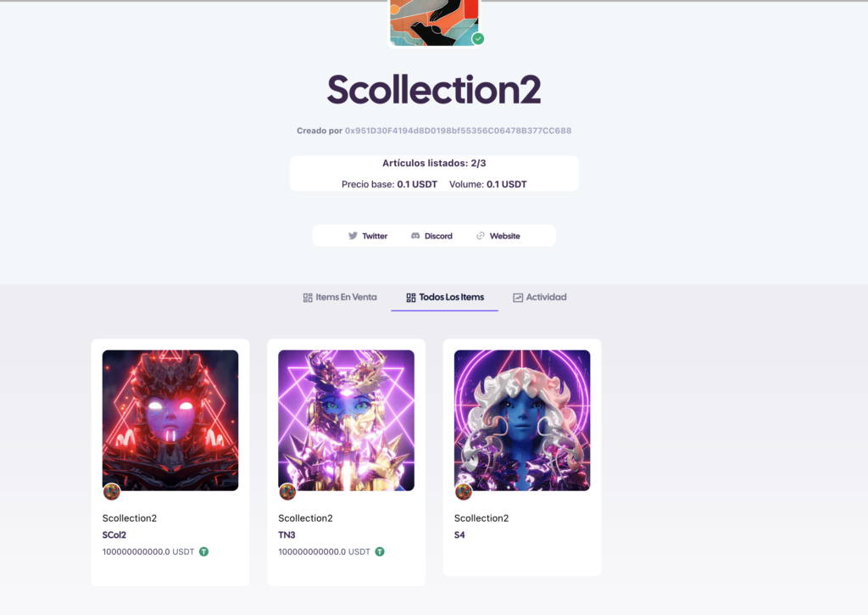Screen dimensions: 868x615
Task: Switch to Items En Venta tab
Action: 340,298
